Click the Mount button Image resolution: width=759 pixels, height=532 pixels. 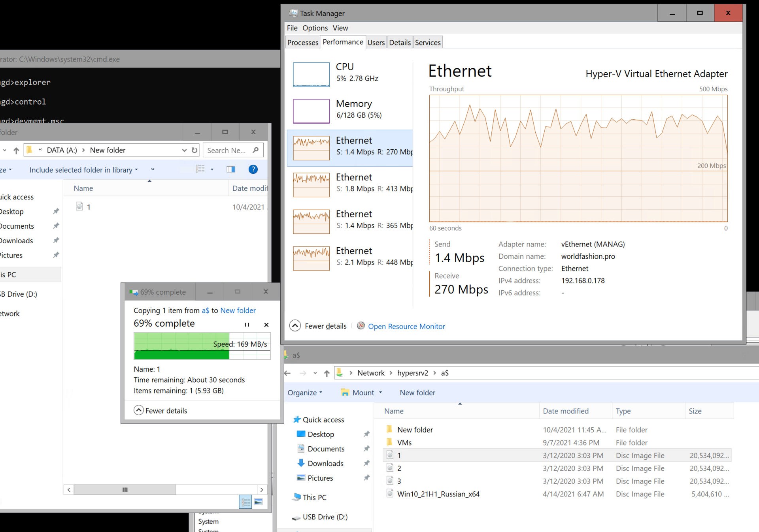358,393
